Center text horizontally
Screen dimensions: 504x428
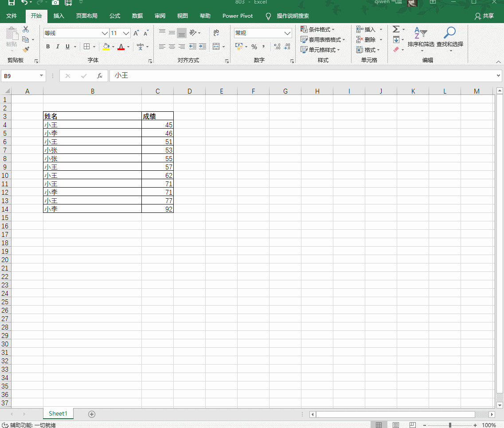click(172, 47)
